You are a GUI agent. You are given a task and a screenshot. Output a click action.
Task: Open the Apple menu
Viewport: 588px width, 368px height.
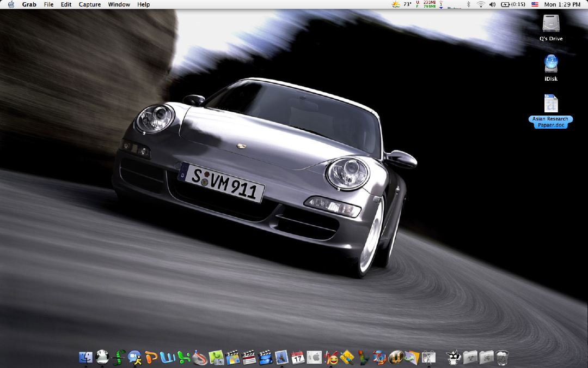click(x=11, y=4)
